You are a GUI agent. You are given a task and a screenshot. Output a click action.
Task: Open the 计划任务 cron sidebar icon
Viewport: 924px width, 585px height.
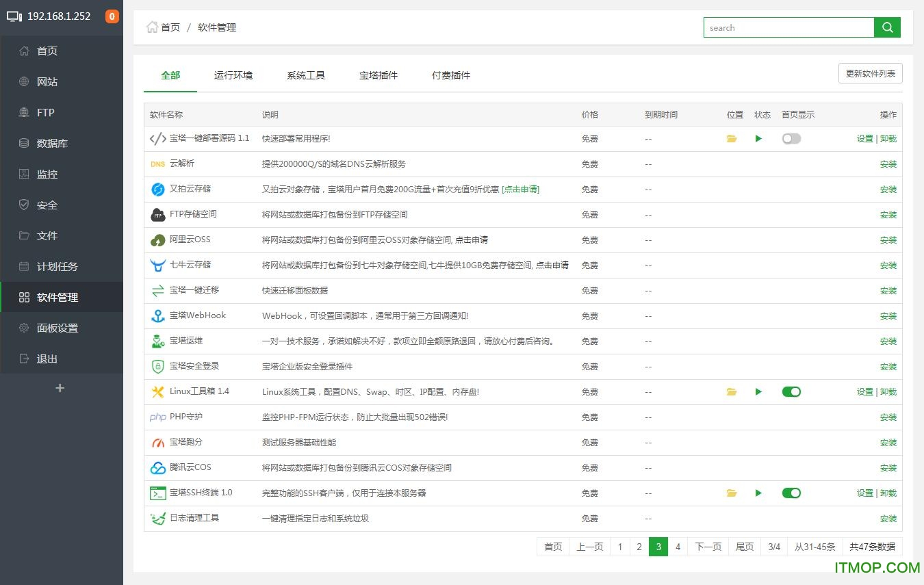[x=26, y=266]
